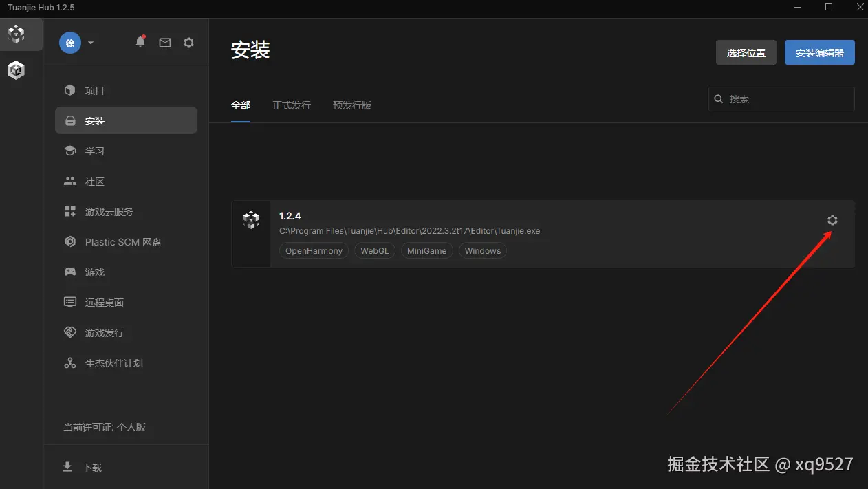The image size is (868, 489).
Task: Click the Plastic SCM hexagon icon
Action: coord(69,241)
